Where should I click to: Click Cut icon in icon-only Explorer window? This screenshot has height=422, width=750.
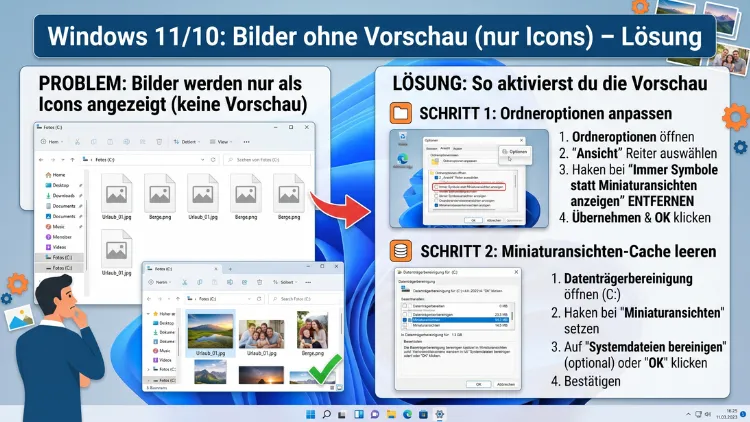pyautogui.click(x=77, y=142)
